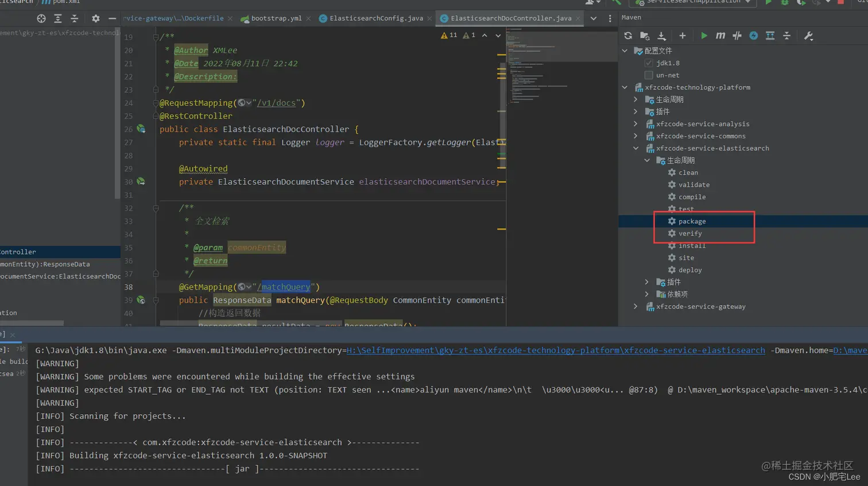Collapse elasticsearch 生命周期 lifecycle node

point(647,160)
